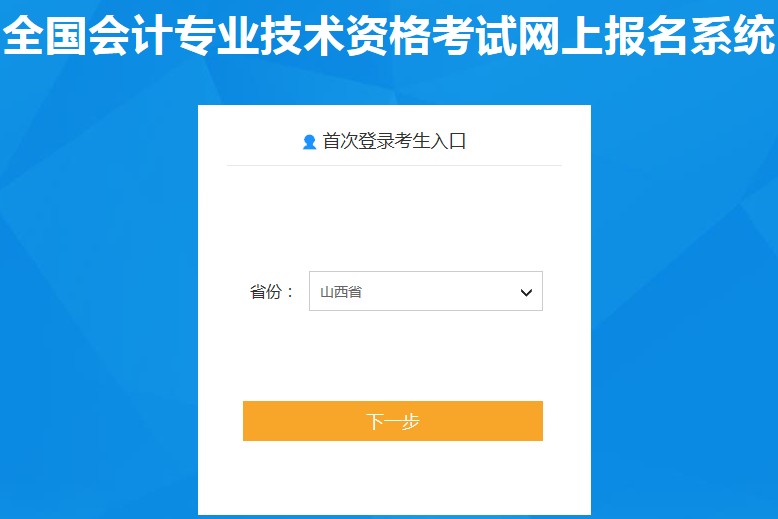The width and height of the screenshot is (778, 519).
Task: Expand the dropdown chevron arrow beside 山西省
Action: [x=526, y=292]
